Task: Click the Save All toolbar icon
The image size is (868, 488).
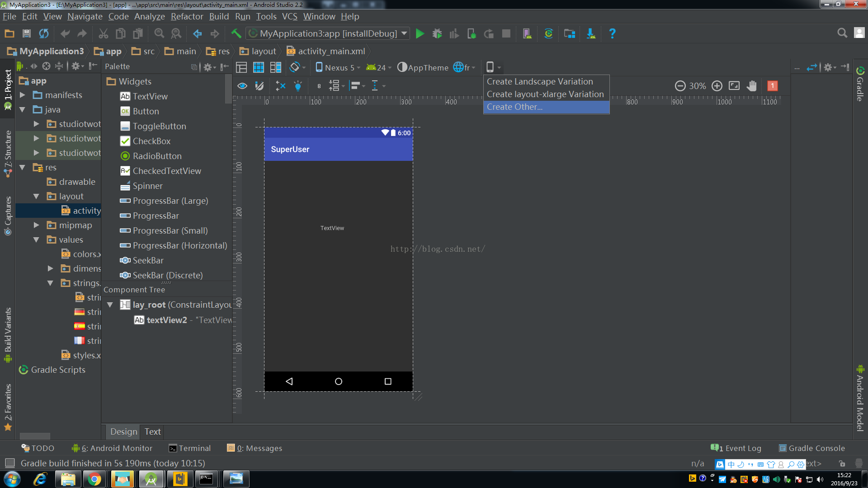Action: (x=26, y=33)
